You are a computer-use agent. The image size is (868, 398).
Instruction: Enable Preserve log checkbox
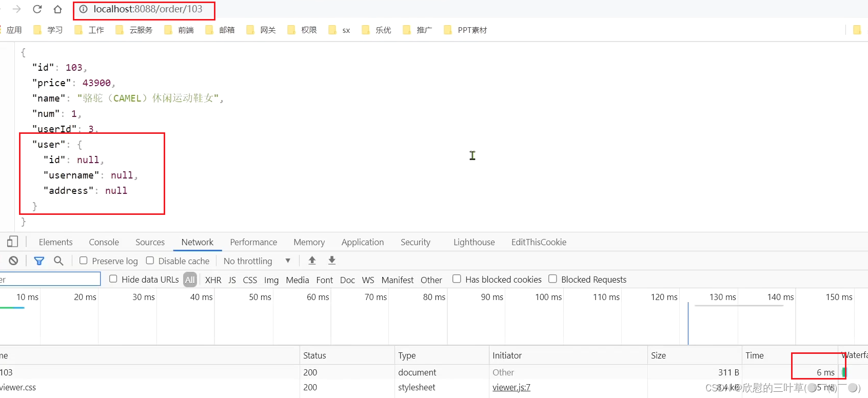83,261
